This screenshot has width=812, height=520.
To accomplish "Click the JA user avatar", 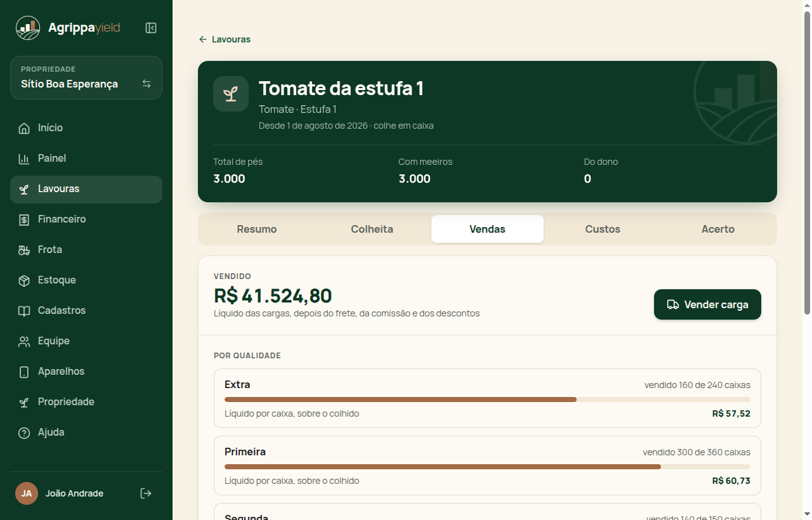I will (27, 493).
